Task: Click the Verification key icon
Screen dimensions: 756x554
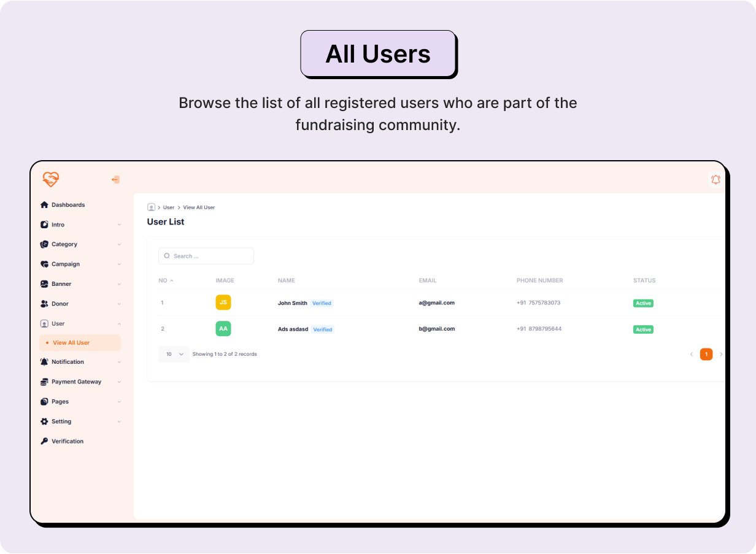Action: tap(44, 441)
